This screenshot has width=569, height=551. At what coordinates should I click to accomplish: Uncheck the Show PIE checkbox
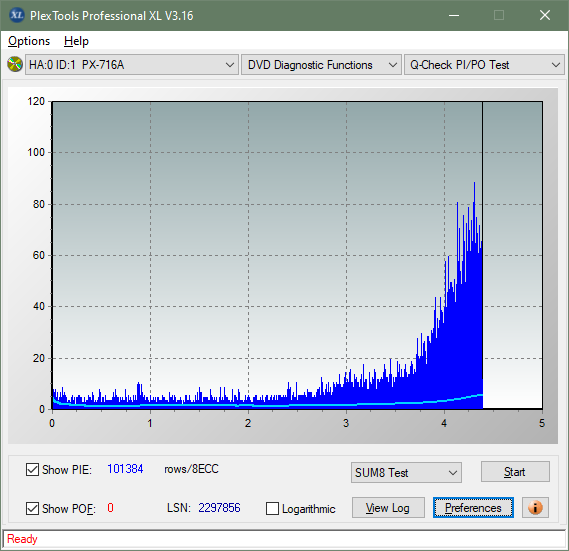32,469
